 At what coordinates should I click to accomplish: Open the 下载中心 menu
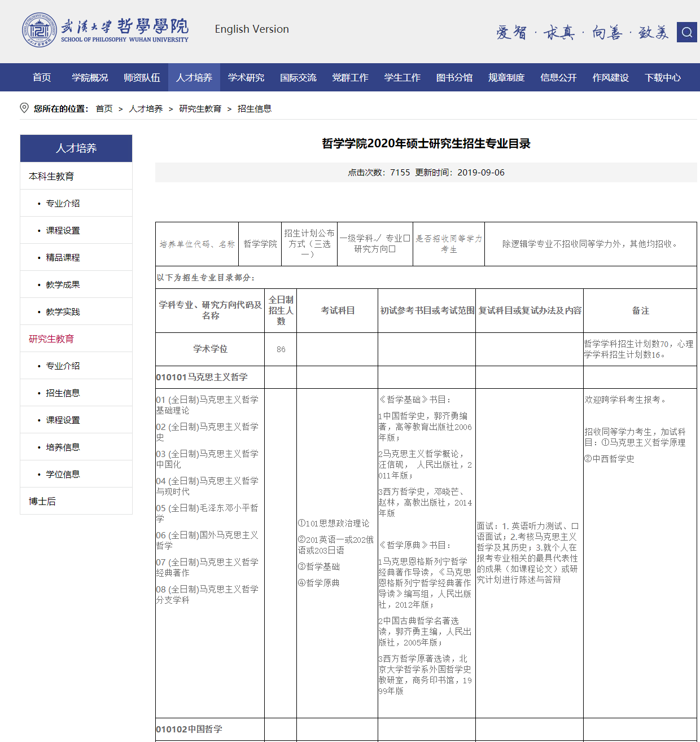663,77
